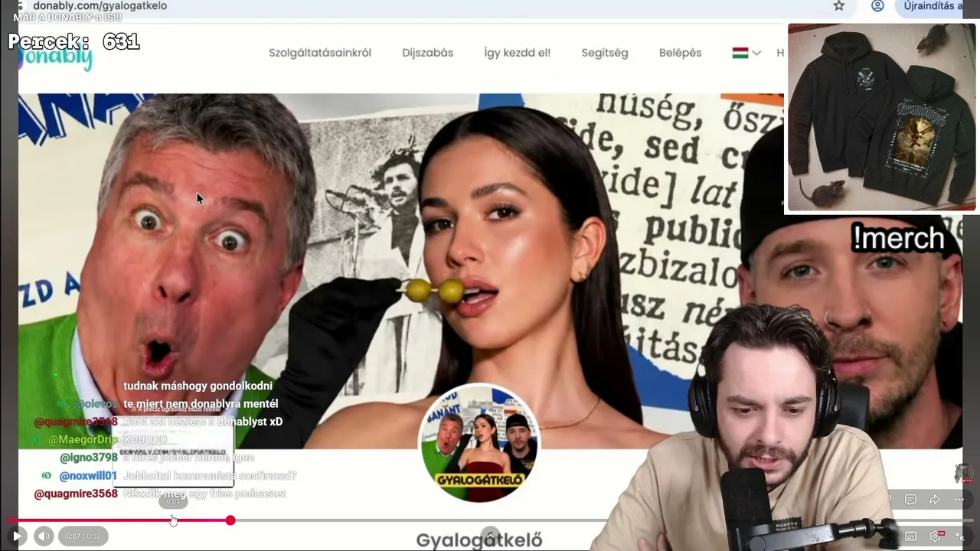Open the Így kezdd el! menu item
Viewport: 980px width, 551px height.
pyautogui.click(x=518, y=53)
